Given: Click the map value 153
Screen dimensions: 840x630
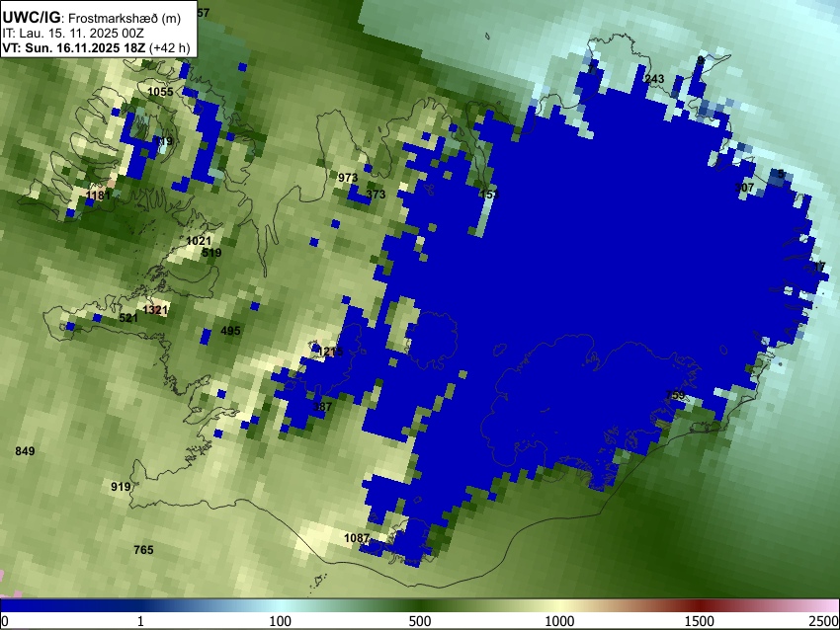Looking at the screenshot, I should pos(489,195).
